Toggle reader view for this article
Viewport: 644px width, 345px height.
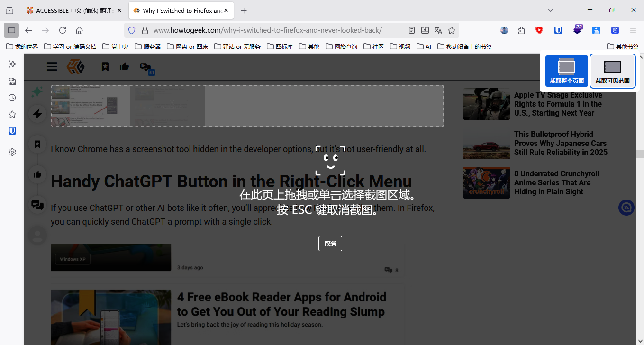coord(412,30)
